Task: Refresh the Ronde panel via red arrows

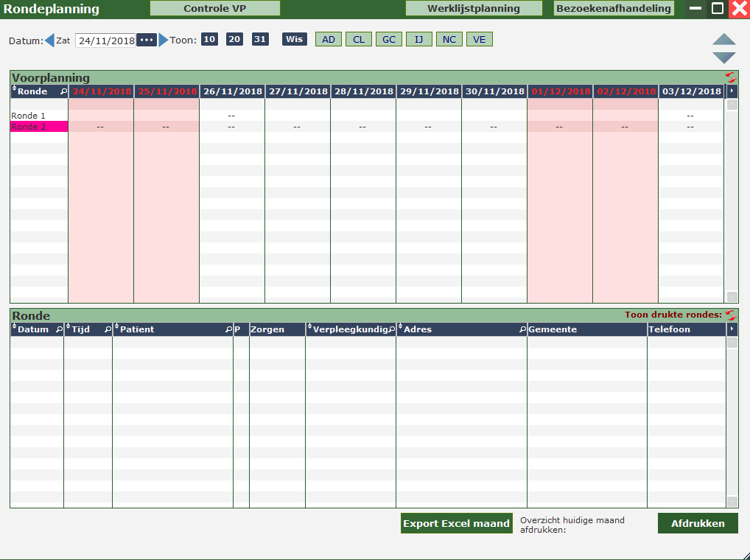Action: (730, 315)
